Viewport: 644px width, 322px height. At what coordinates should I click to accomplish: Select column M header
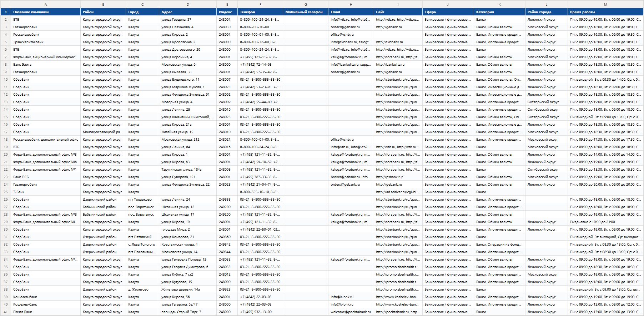pos(605,4)
